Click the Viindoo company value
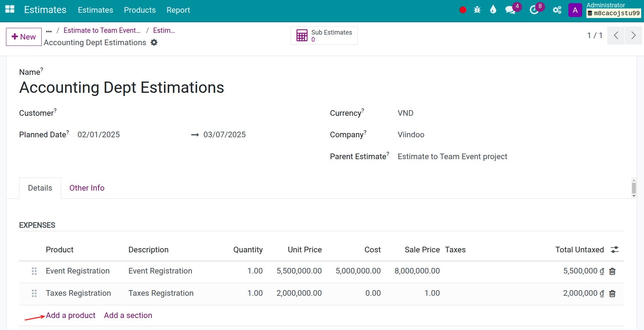 click(x=411, y=134)
